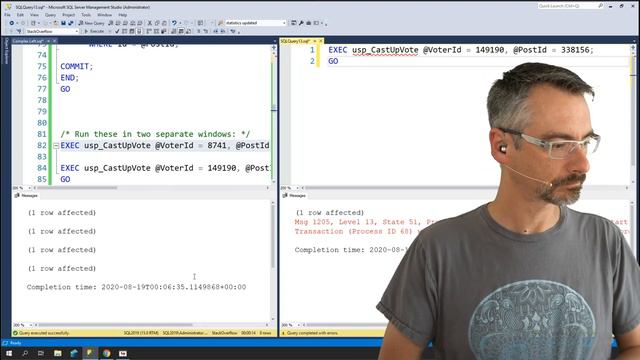
Task: Click the Change Connection icon
Action: [x=19, y=31]
